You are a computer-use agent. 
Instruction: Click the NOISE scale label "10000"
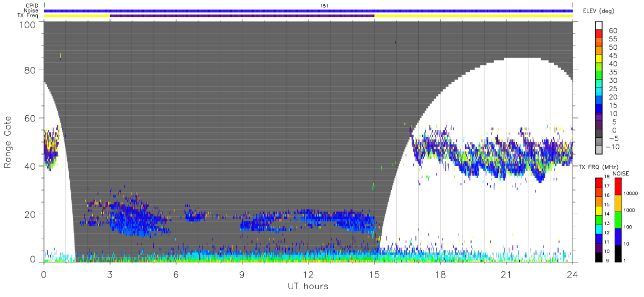[x=632, y=193]
